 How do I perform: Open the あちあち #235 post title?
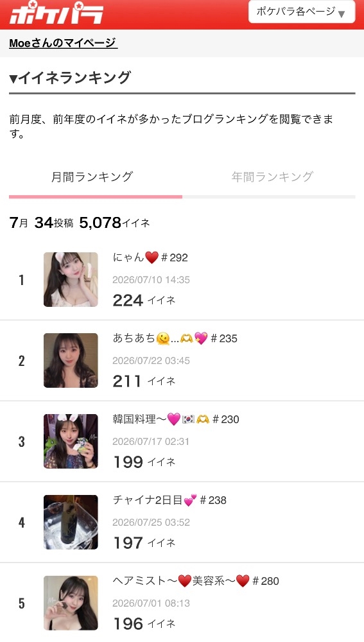point(175,338)
